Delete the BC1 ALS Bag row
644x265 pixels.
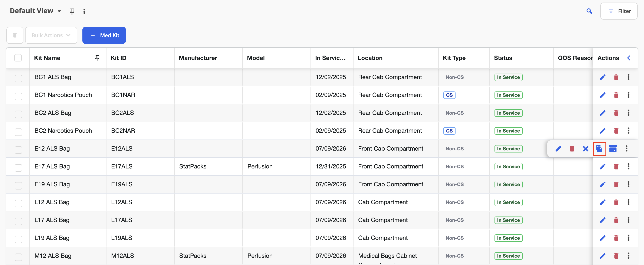click(x=616, y=77)
